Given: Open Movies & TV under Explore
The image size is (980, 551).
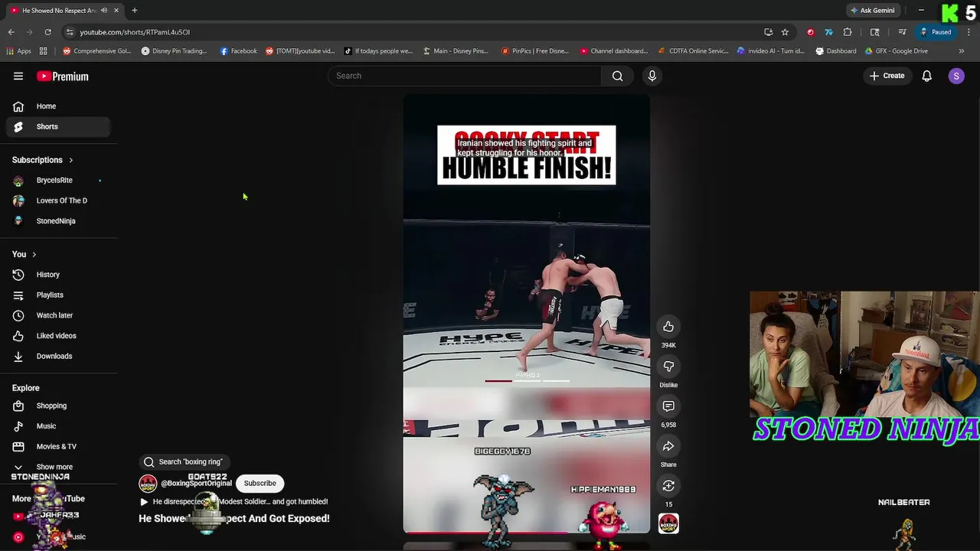Looking at the screenshot, I should click(58, 446).
